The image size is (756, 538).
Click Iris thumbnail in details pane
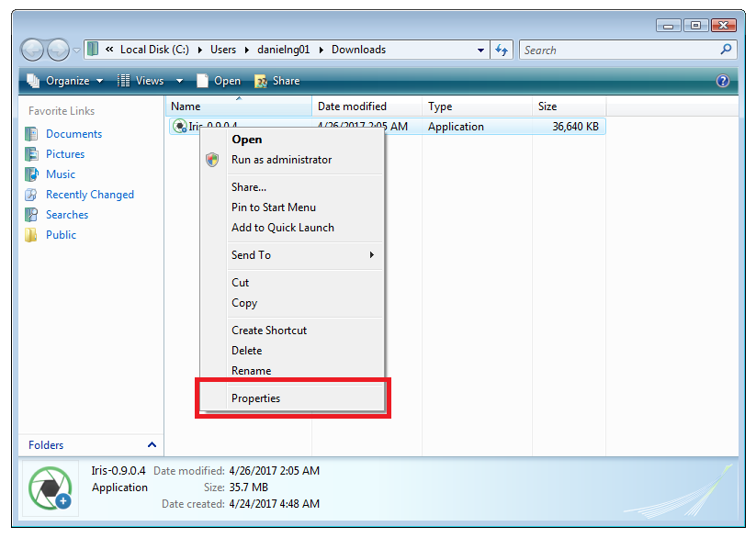pos(51,488)
